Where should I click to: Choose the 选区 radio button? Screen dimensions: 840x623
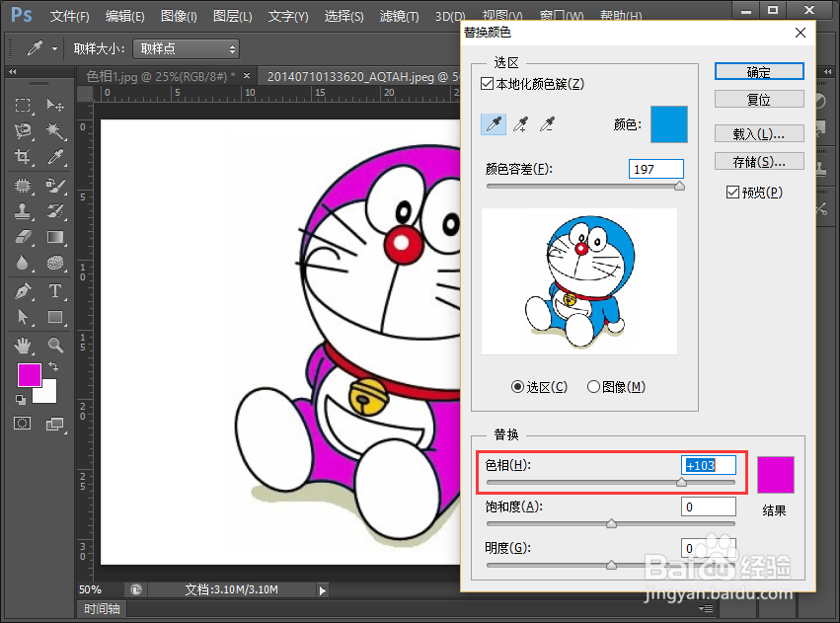pyautogui.click(x=517, y=386)
